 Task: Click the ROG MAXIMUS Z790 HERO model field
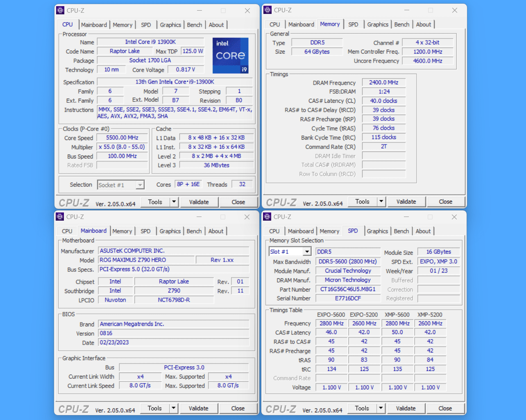click(146, 260)
